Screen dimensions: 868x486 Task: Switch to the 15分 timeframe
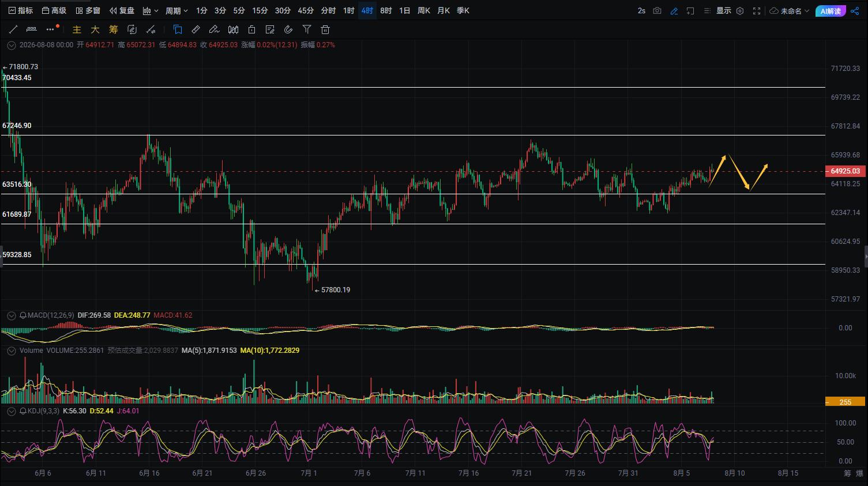pyautogui.click(x=260, y=10)
